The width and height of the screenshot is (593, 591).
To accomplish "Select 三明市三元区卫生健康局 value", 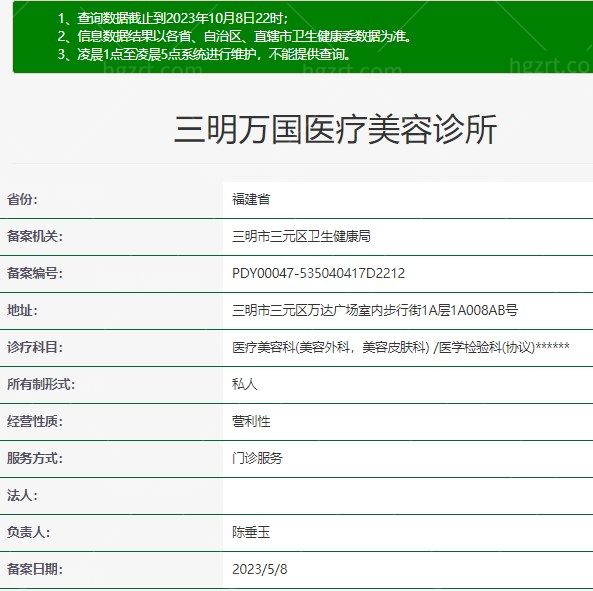I will click(x=301, y=236).
